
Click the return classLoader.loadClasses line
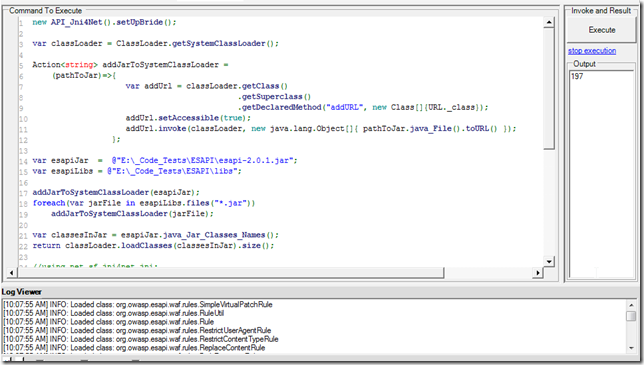(153, 246)
